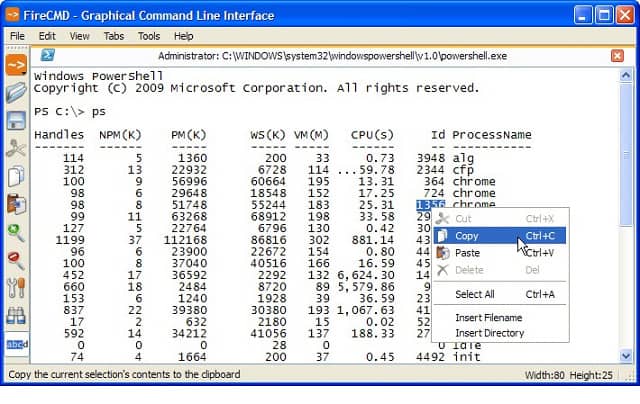The image size is (640, 404).
Task: Choose Copy from the context menu
Action: pos(467,236)
